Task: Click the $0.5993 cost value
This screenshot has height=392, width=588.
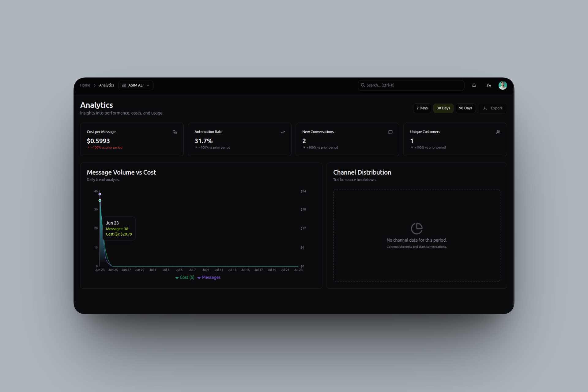Action: [98, 141]
